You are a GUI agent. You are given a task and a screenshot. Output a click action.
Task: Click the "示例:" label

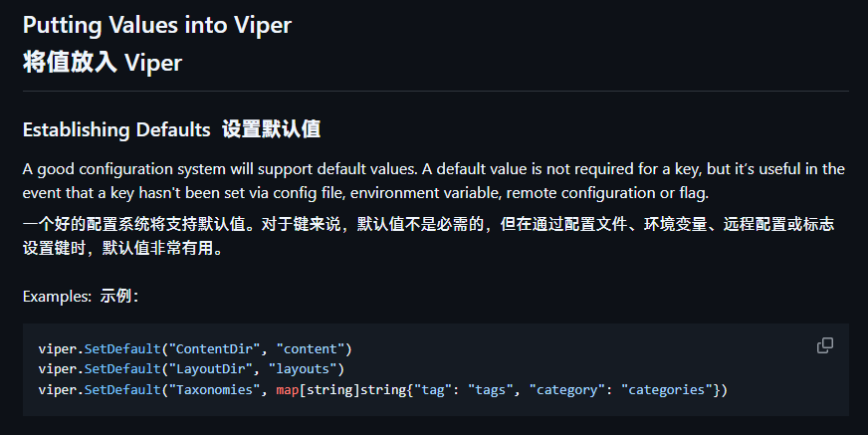point(119,296)
